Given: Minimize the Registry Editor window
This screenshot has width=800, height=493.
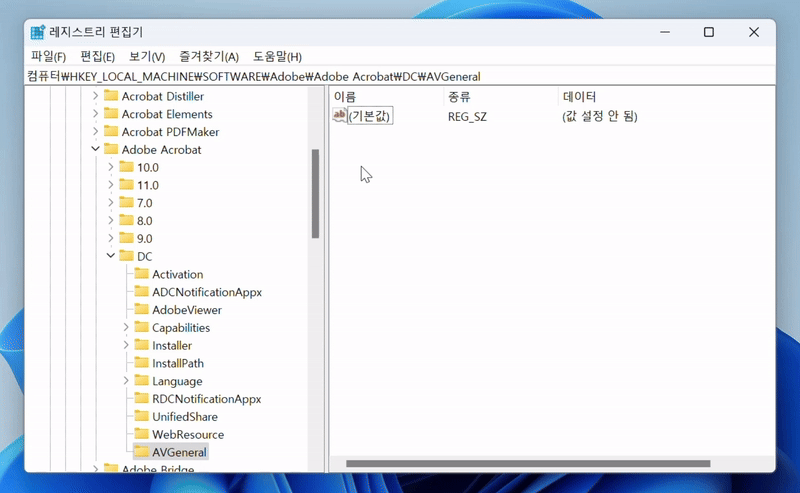Looking at the screenshot, I should tap(665, 32).
